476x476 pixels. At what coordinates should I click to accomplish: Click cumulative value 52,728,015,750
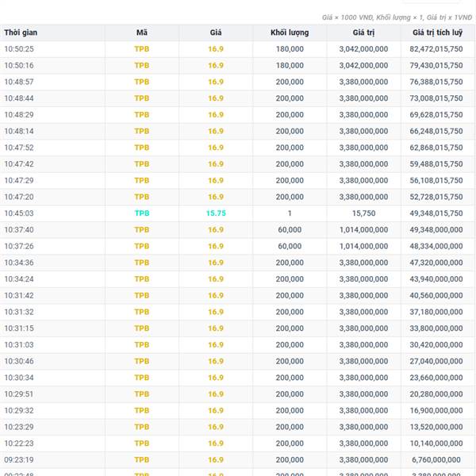(x=436, y=197)
